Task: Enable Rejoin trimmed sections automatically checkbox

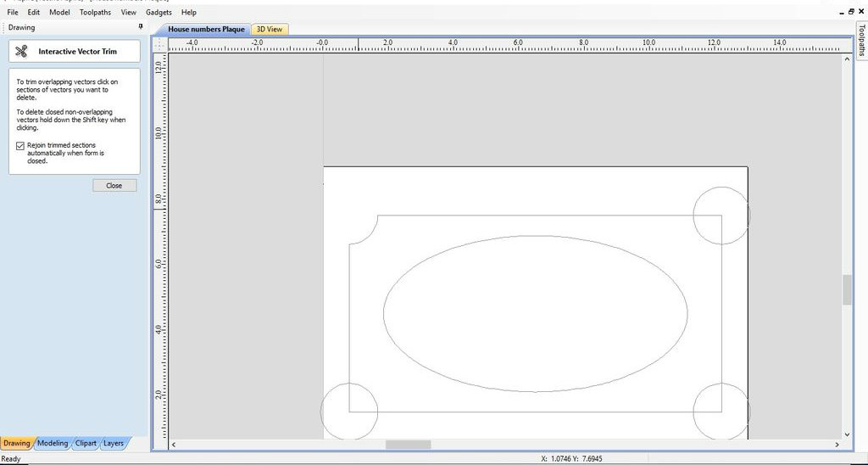Action: [x=20, y=146]
